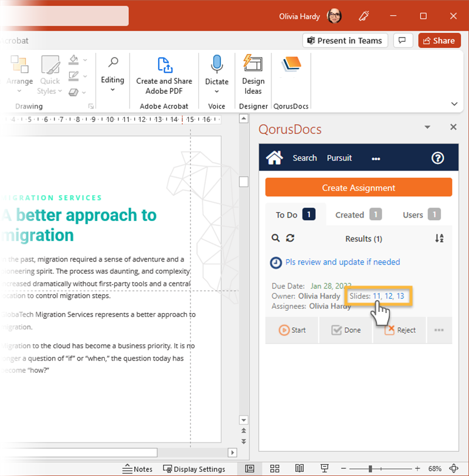Open Display Settings in the status bar
469x476 pixels.
(194, 469)
